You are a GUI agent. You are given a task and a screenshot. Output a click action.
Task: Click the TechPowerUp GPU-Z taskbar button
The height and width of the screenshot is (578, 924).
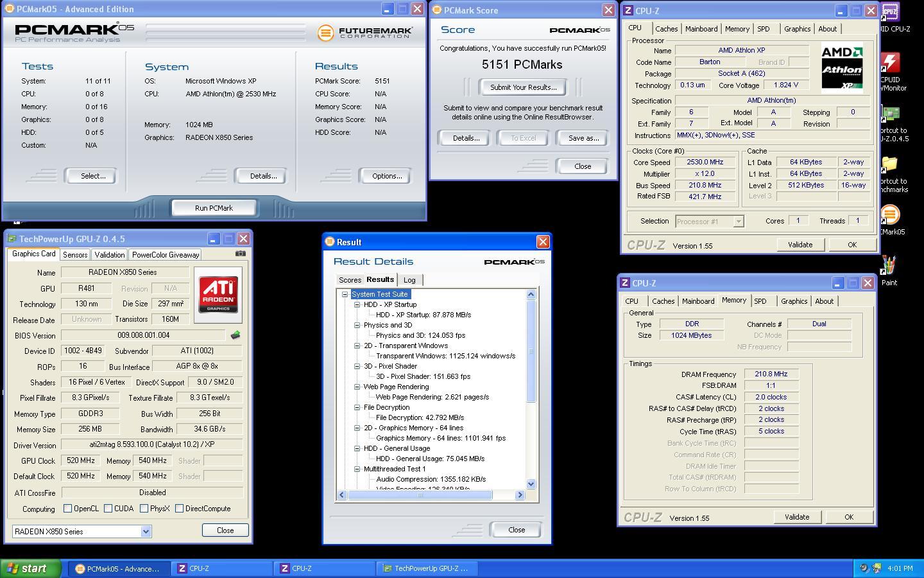coord(427,568)
